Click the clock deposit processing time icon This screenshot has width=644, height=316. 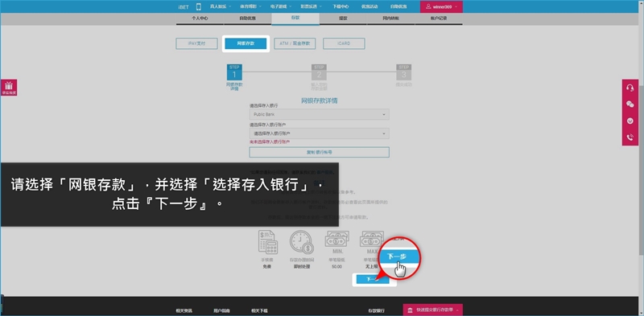point(301,242)
